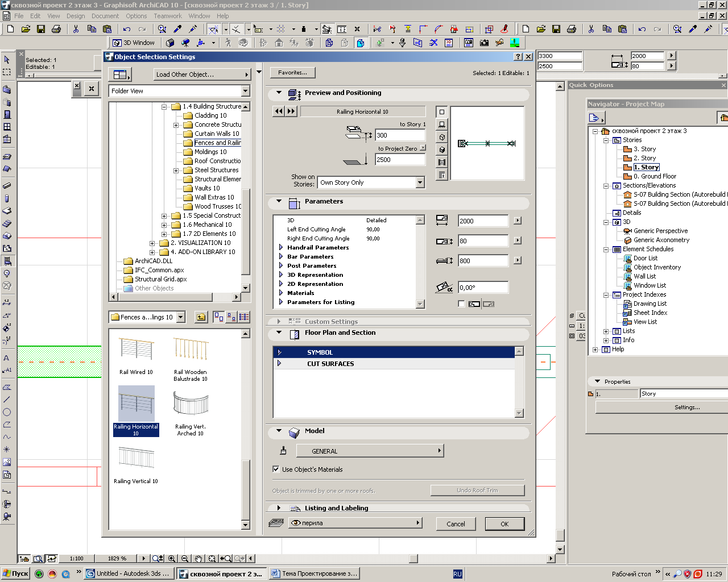Collapse the Preview and Positioning panel
Viewport: 728px width, 582px height.
pos(279,93)
